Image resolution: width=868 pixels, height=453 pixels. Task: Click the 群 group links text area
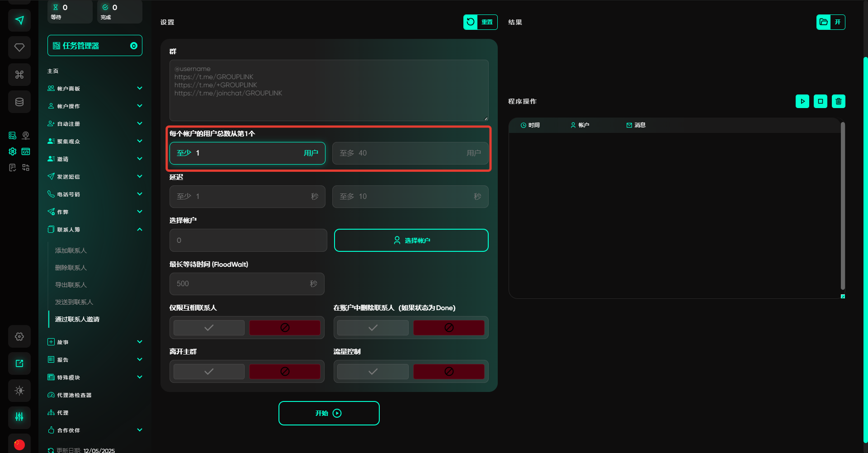coord(329,90)
